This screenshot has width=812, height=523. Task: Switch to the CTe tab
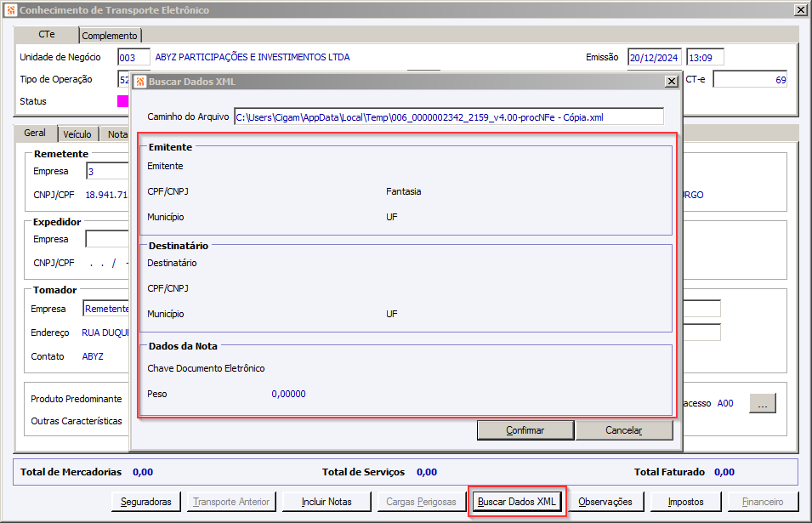(47, 34)
